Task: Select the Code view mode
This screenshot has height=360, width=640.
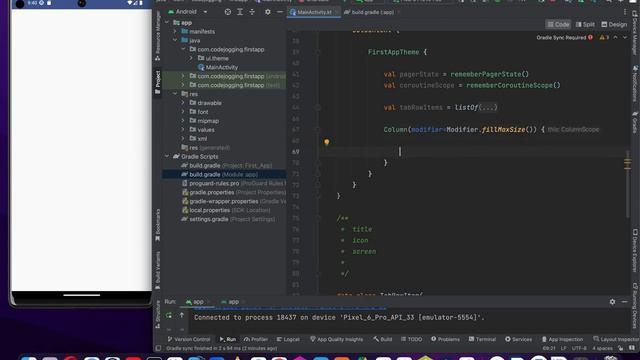Action: tap(558, 24)
